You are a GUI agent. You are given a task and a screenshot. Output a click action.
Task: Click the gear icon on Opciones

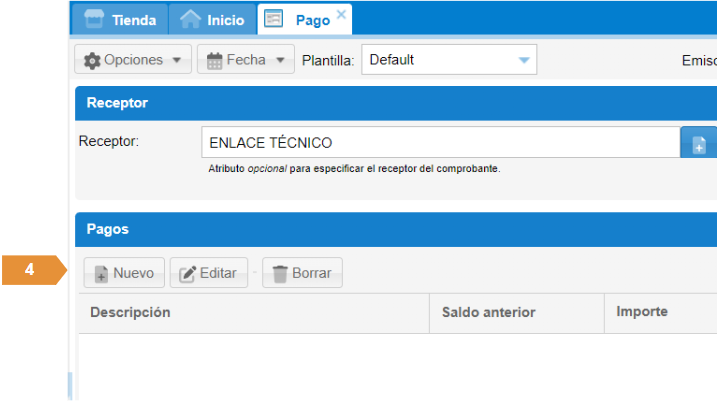click(x=92, y=60)
